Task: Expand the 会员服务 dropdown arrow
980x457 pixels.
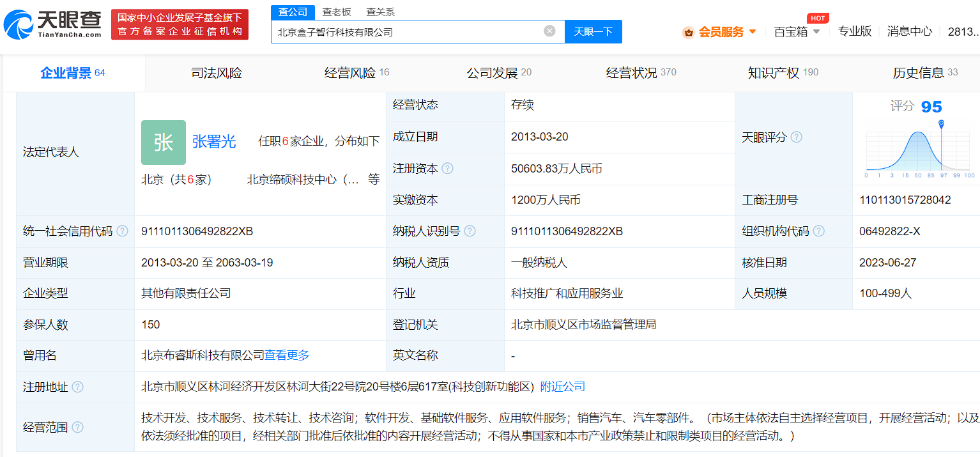Action: click(753, 32)
